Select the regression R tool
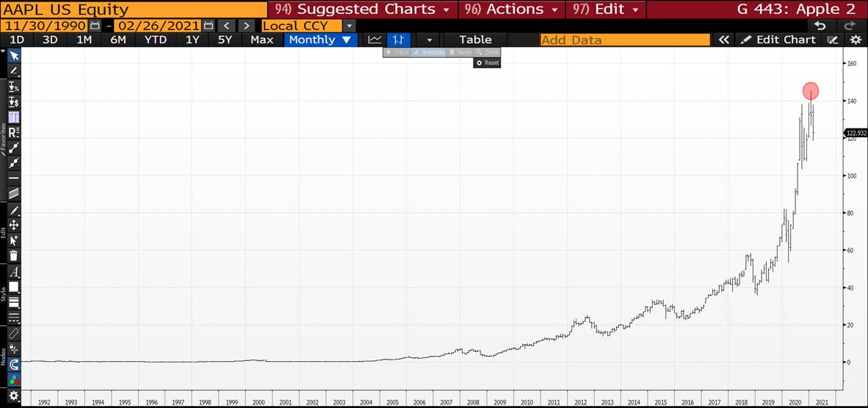Image resolution: width=868 pixels, height=408 pixels. click(x=14, y=132)
